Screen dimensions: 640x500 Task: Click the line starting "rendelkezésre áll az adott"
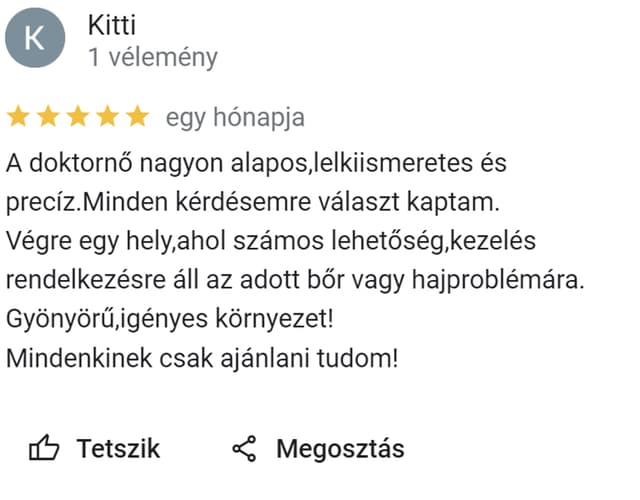tap(295, 280)
